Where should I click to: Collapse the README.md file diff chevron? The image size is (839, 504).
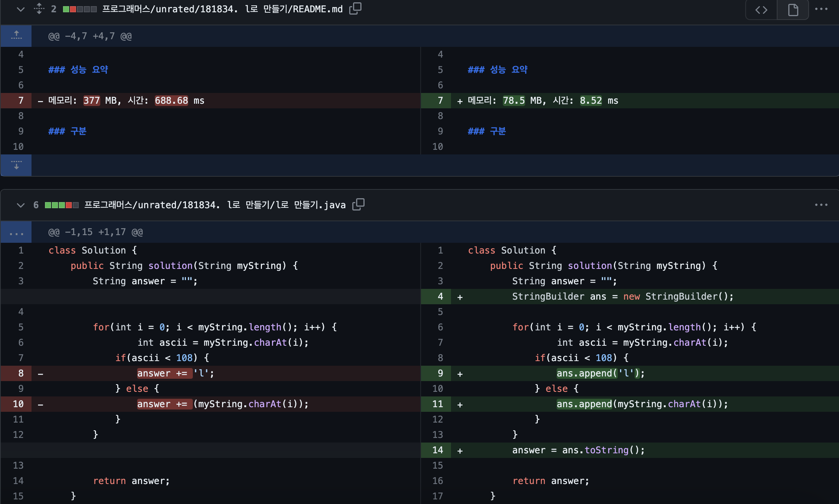[x=21, y=9]
